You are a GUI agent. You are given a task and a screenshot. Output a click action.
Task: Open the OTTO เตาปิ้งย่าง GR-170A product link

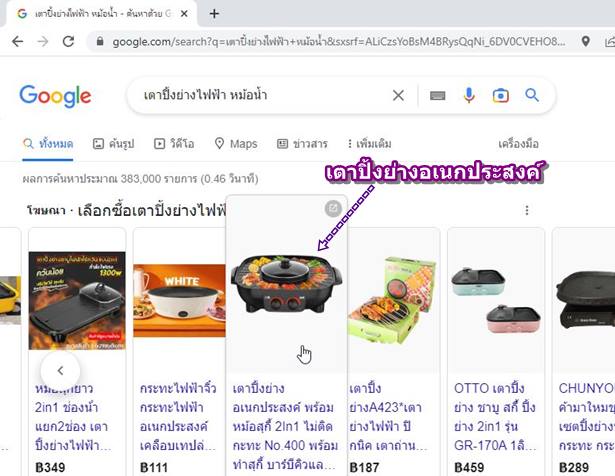495,417
